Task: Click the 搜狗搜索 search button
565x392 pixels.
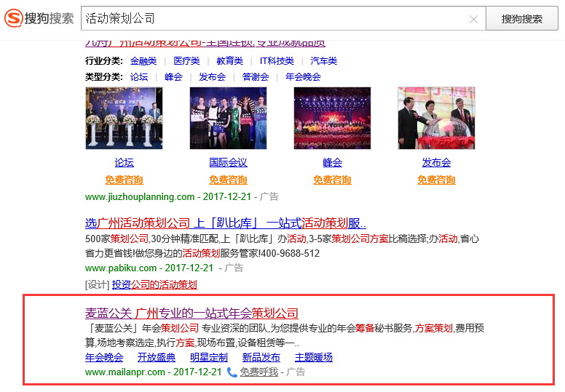Action: point(522,18)
